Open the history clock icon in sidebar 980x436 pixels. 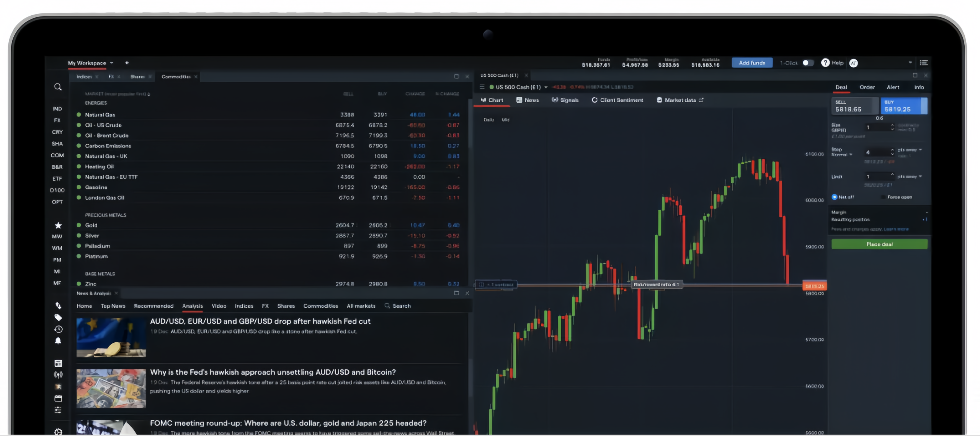pyautogui.click(x=58, y=329)
